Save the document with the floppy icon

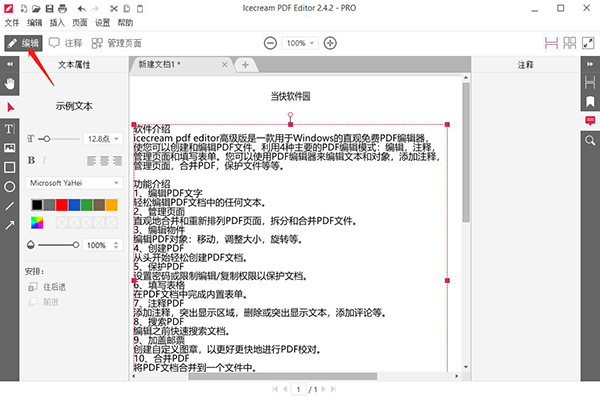pyautogui.click(x=49, y=8)
